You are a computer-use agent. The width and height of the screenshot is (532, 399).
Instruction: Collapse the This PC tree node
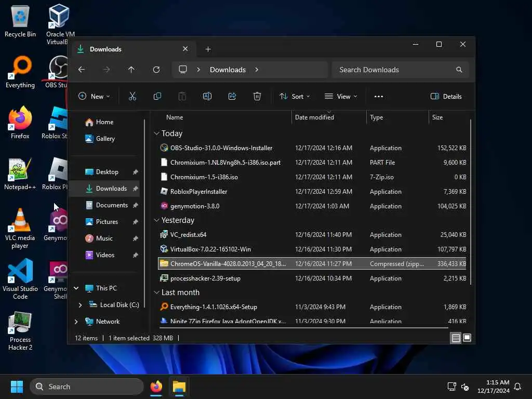click(76, 288)
